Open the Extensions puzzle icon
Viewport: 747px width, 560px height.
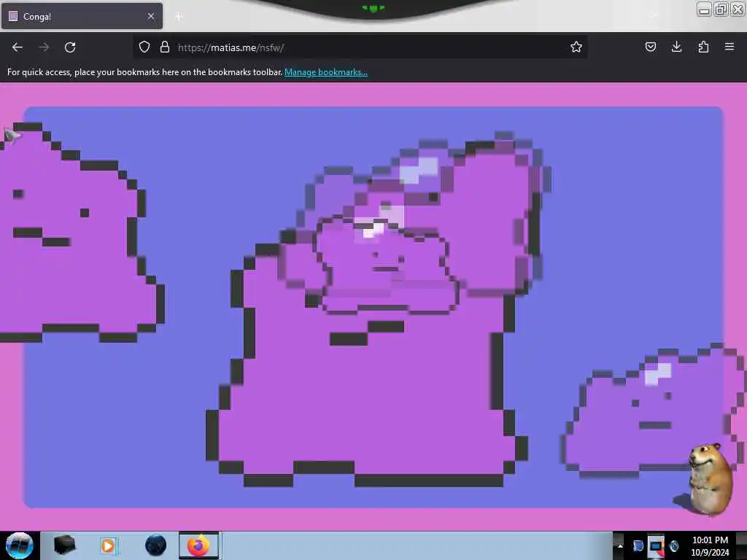pos(703,47)
